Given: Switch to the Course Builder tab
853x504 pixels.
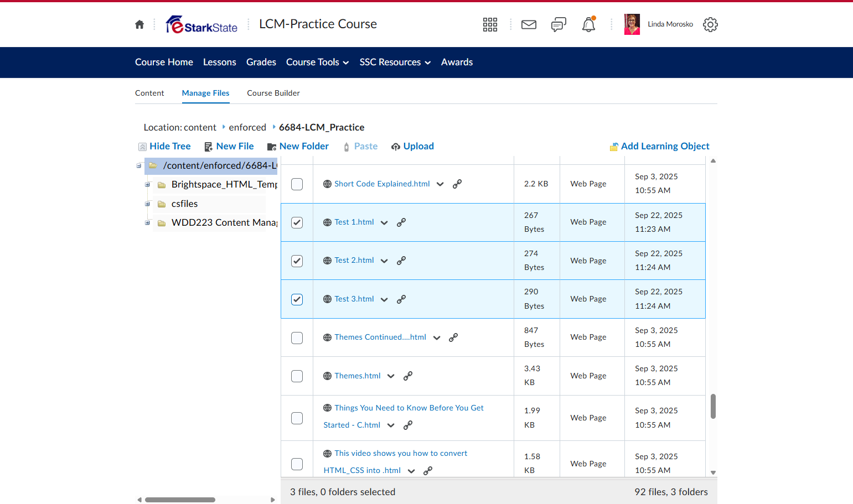Looking at the screenshot, I should (x=273, y=93).
